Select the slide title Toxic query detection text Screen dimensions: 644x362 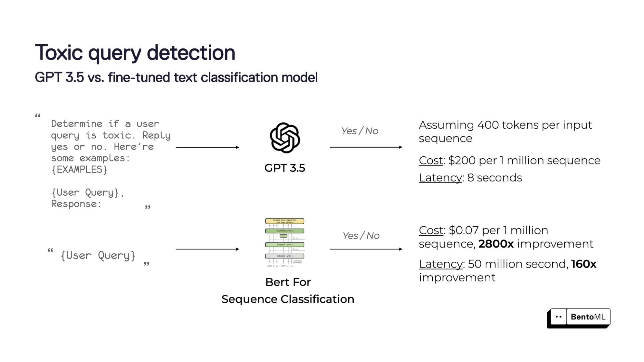pyautogui.click(x=135, y=52)
